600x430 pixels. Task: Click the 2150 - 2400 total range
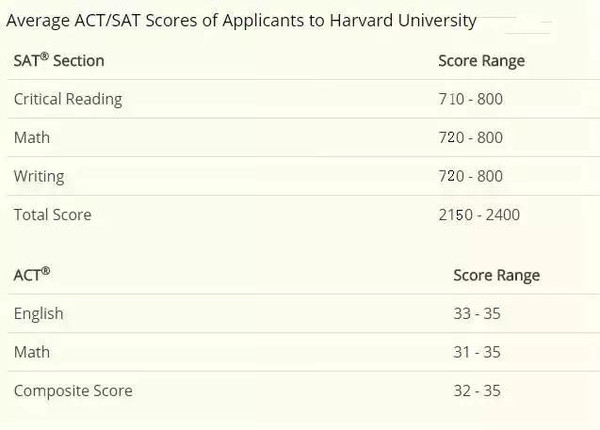click(x=479, y=215)
